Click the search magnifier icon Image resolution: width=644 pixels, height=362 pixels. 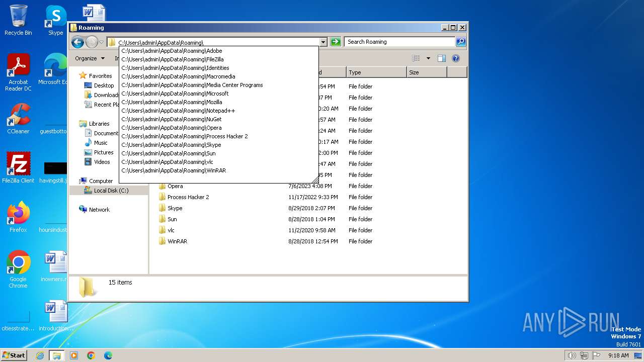(x=460, y=42)
